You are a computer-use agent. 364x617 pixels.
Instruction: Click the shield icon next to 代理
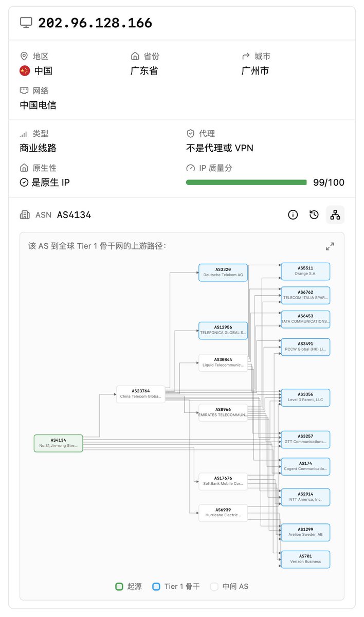point(190,134)
